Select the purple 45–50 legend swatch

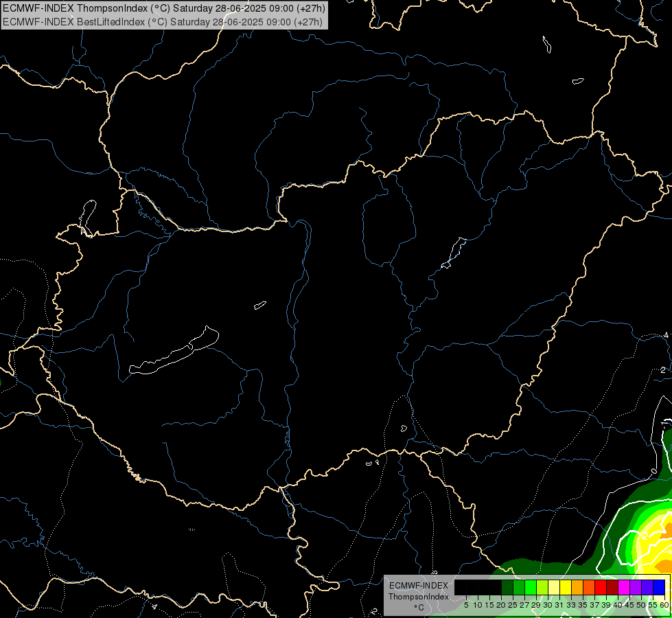(x=636, y=587)
